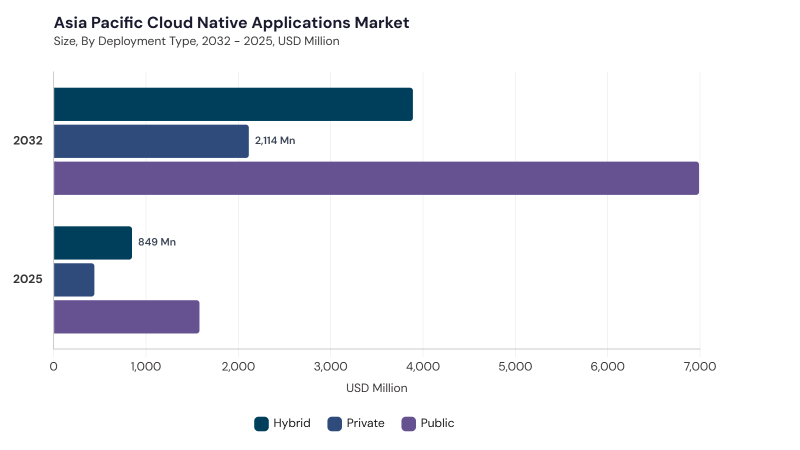Click the 2032 y-axis label

[x=28, y=140]
